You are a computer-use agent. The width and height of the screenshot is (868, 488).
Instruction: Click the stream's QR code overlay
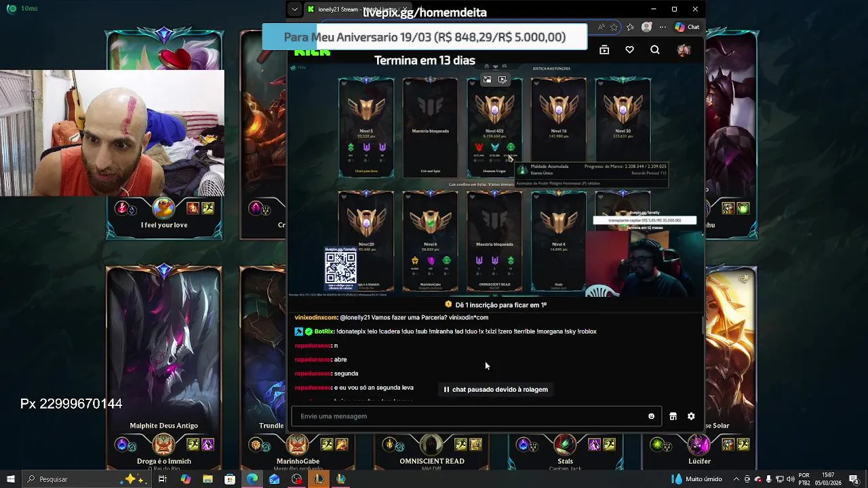340,268
